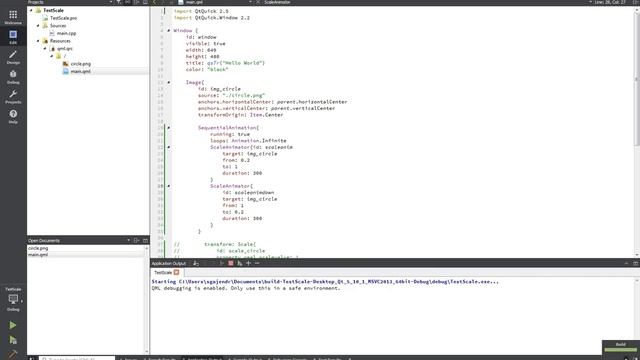640x360 pixels.
Task: Switch to Edit mode
Action: click(x=13, y=37)
